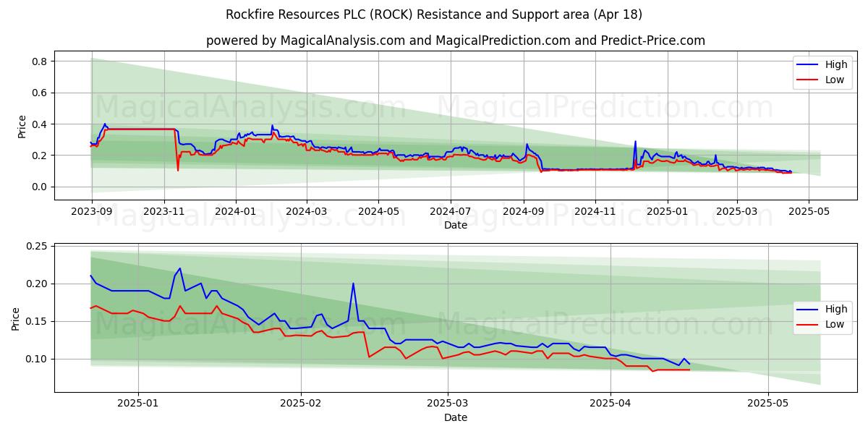This screenshot has height=434, width=868.
Task: Click top chart x-axis label '2024-07'
Action: click(451, 212)
